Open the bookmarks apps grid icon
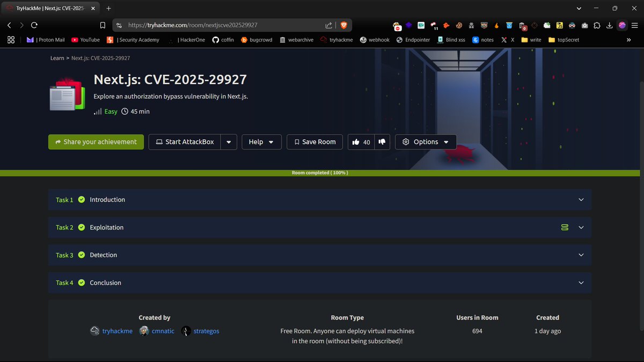 [x=10, y=40]
